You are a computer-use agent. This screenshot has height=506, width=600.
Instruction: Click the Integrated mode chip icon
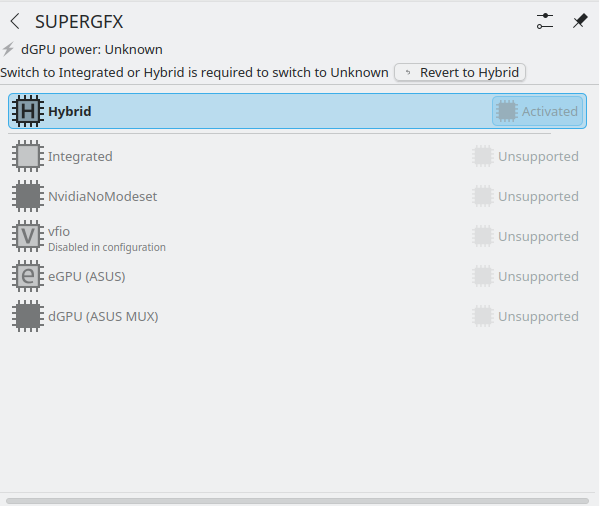(x=28, y=156)
